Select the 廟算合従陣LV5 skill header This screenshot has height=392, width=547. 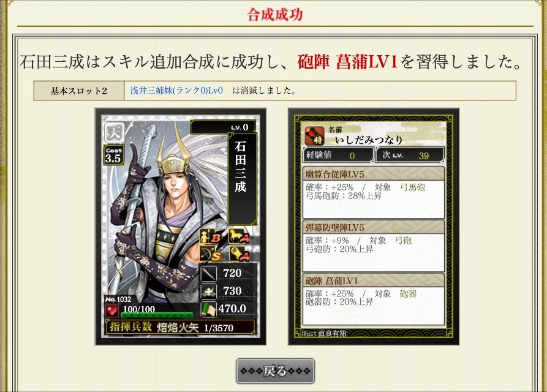tap(374, 174)
